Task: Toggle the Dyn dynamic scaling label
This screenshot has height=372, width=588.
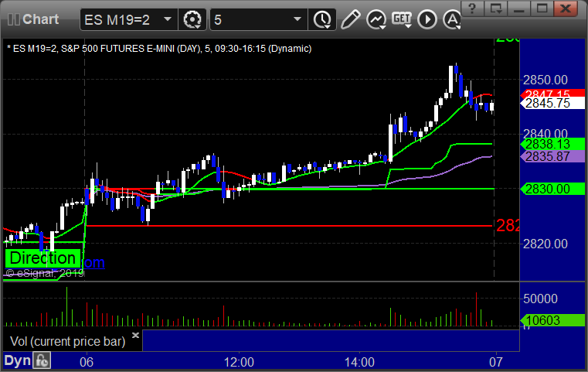Action: 17,360
